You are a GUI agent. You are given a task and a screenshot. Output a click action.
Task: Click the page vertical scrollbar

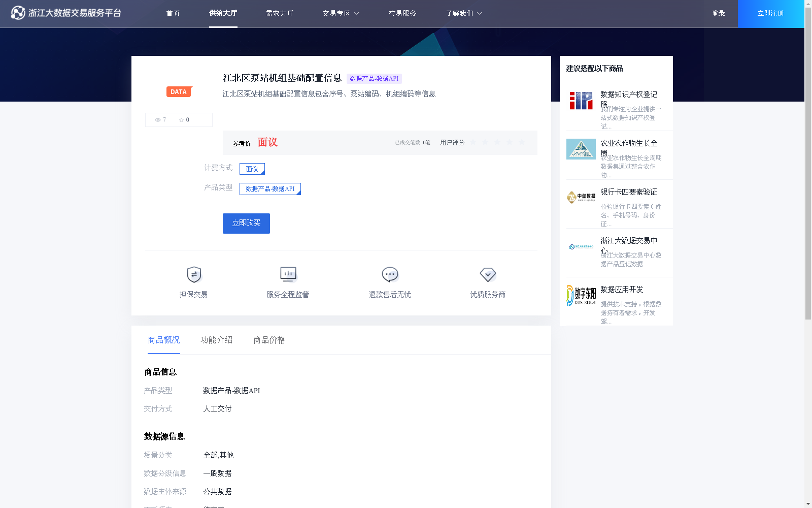[808, 163]
